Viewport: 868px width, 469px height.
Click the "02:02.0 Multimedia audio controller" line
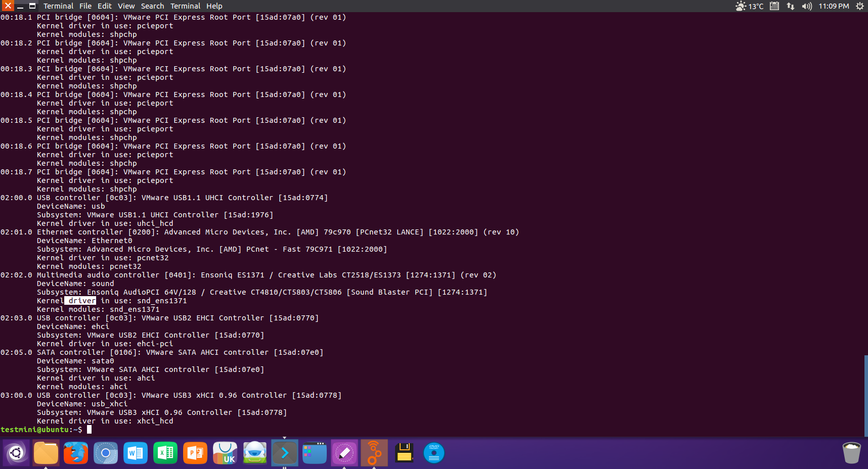(x=248, y=275)
